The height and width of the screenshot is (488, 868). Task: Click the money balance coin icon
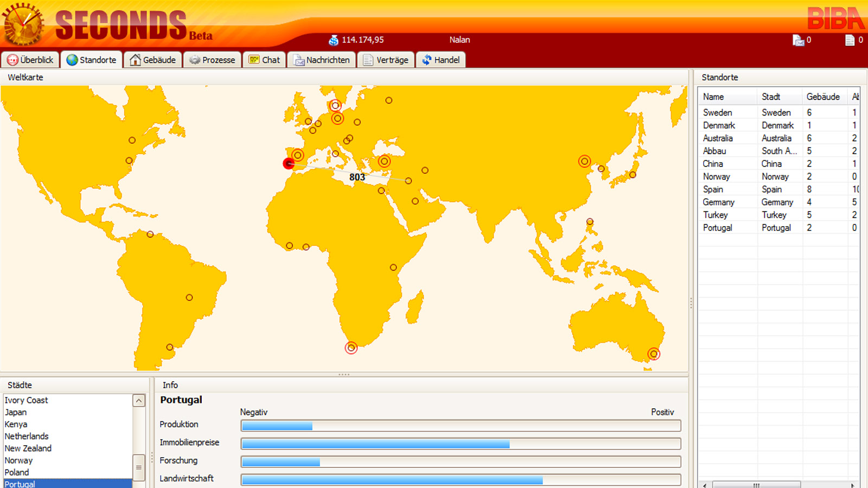pos(333,40)
